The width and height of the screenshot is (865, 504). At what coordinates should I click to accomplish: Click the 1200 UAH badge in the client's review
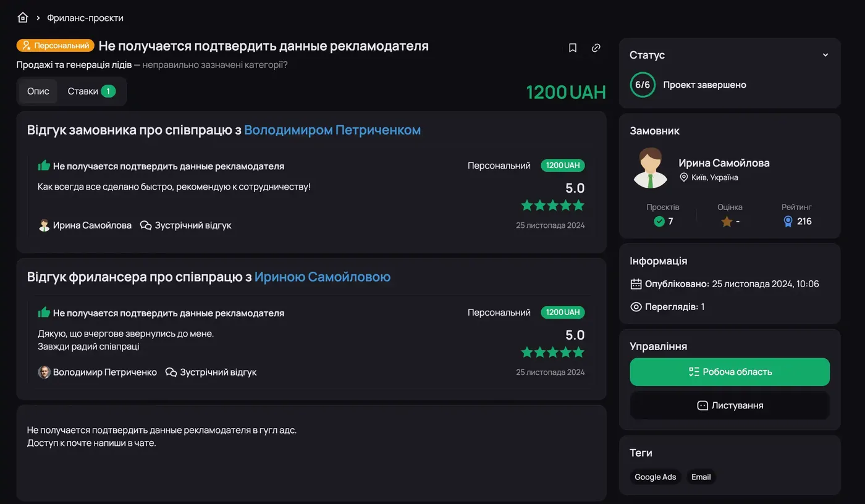pyautogui.click(x=563, y=166)
